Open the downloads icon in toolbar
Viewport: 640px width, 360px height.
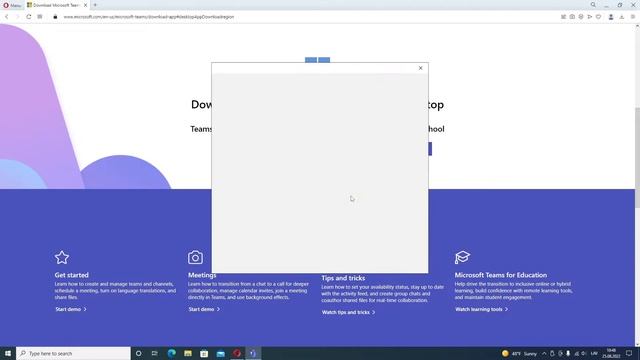pos(622,17)
